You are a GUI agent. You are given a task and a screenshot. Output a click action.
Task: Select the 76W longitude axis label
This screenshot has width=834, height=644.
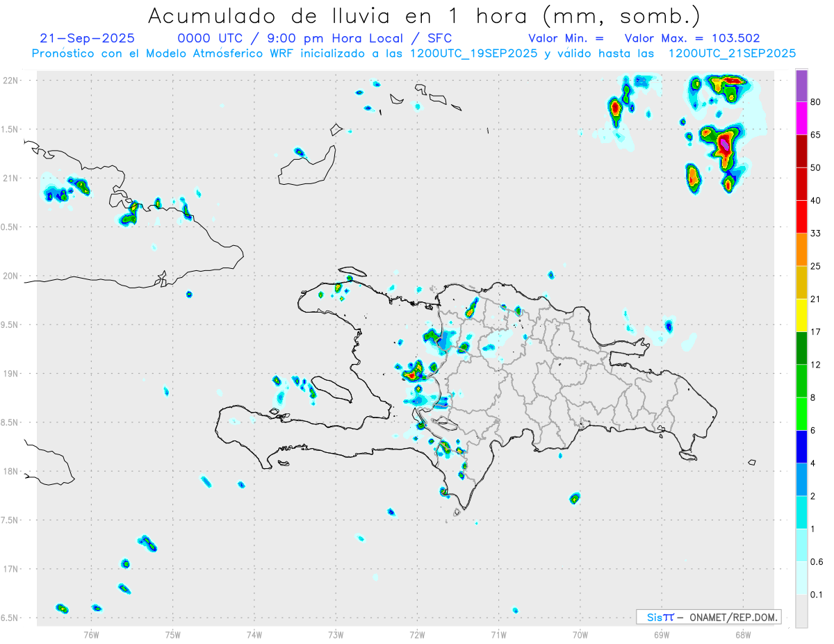(x=91, y=634)
